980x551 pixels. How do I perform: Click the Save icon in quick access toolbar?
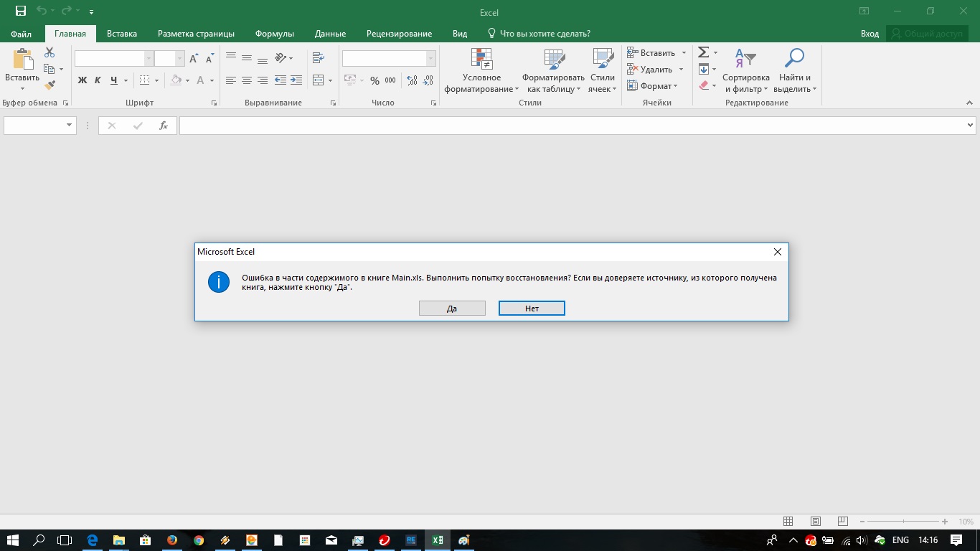click(21, 11)
